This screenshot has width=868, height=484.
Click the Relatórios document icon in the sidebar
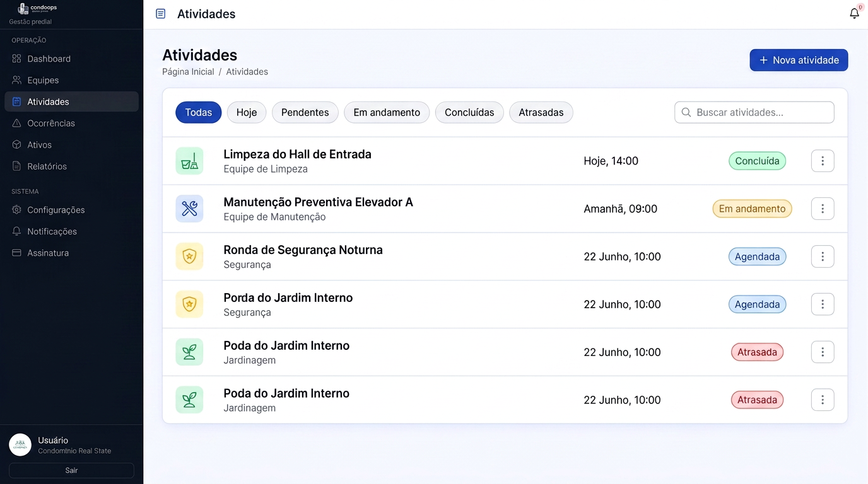pyautogui.click(x=17, y=166)
